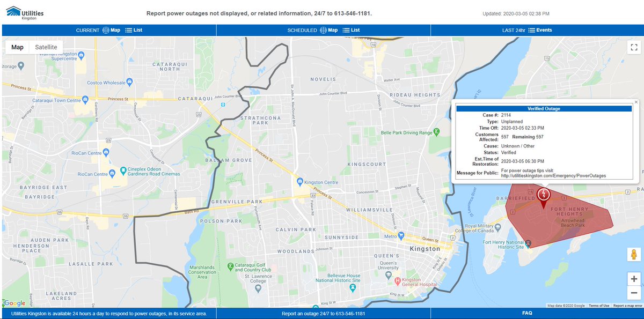Select the Street View pegman figure
This screenshot has height=319, width=644.
pos(633,254)
